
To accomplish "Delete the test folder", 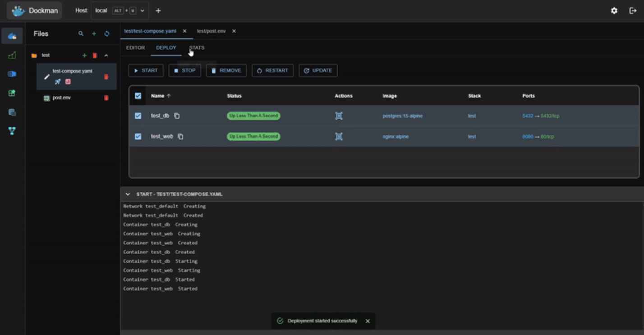I will point(95,55).
